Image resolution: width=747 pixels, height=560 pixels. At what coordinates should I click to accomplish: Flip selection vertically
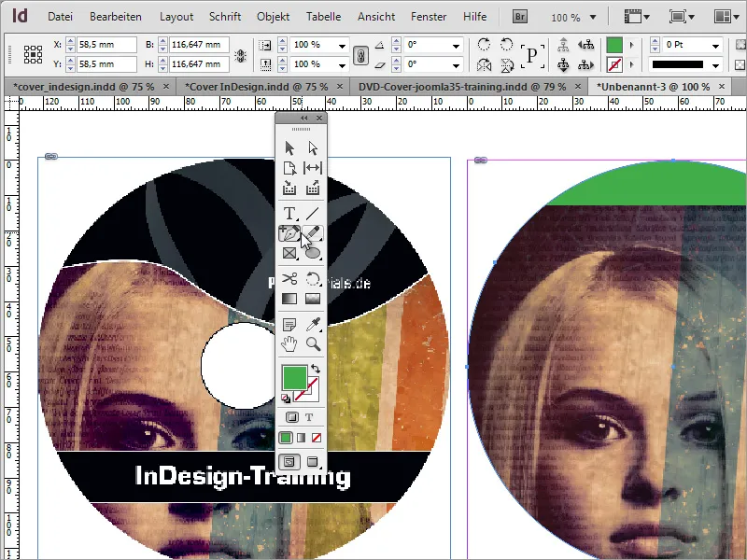tap(507, 65)
